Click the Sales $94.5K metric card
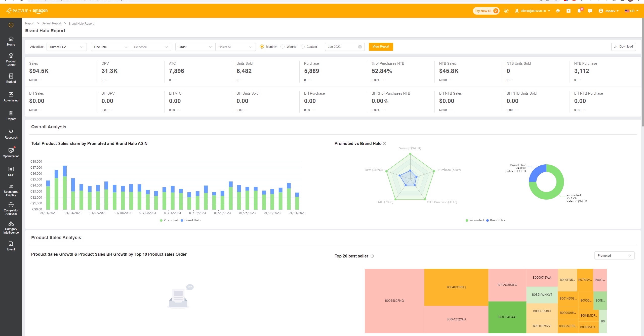644x336 pixels. click(x=60, y=71)
